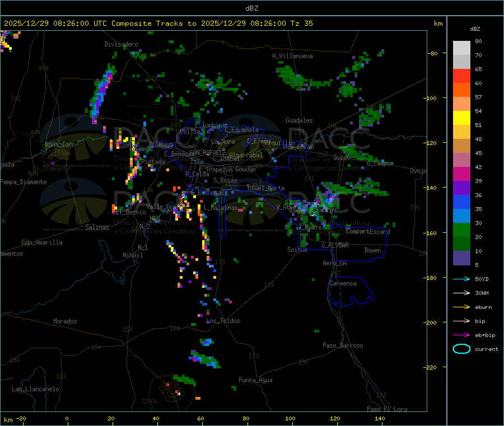Click the Paso_Barroso map label
504x426 pixels.
[x=343, y=345]
